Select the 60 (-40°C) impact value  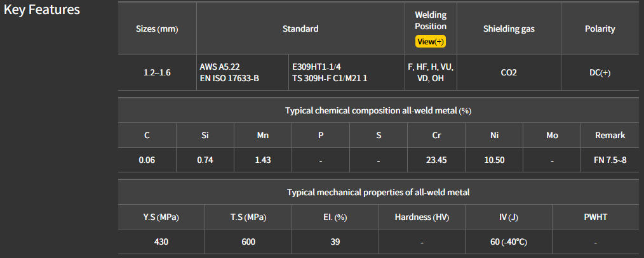(509, 242)
